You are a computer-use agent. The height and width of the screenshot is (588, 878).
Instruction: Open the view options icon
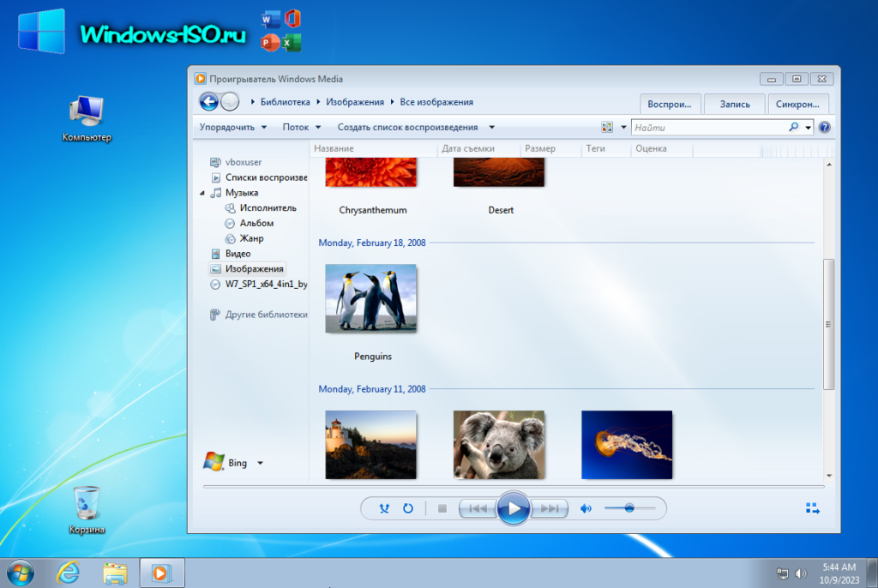(x=607, y=127)
